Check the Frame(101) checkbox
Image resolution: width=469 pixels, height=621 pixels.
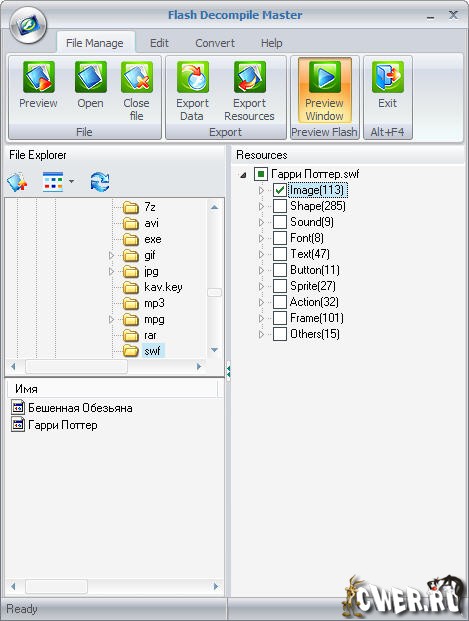click(x=280, y=318)
